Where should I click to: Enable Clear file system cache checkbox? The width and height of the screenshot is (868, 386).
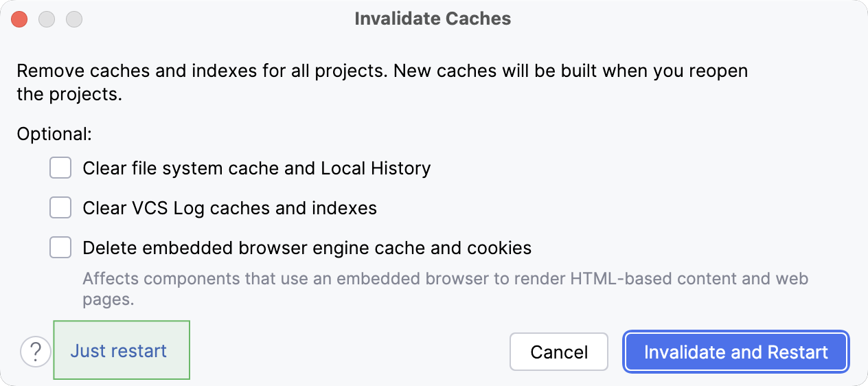click(60, 168)
